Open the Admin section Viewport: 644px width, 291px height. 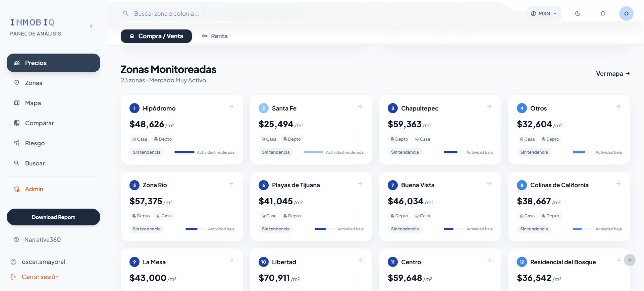click(34, 189)
